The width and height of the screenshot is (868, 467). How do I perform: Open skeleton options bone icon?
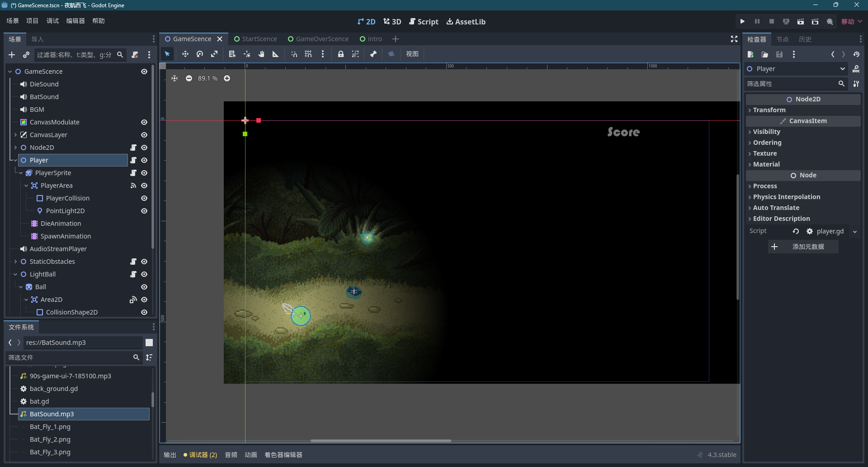pyautogui.click(x=373, y=54)
